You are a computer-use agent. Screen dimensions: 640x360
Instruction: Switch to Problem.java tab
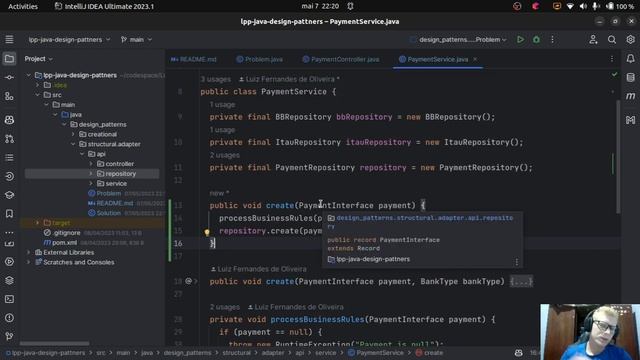pyautogui.click(x=260, y=59)
